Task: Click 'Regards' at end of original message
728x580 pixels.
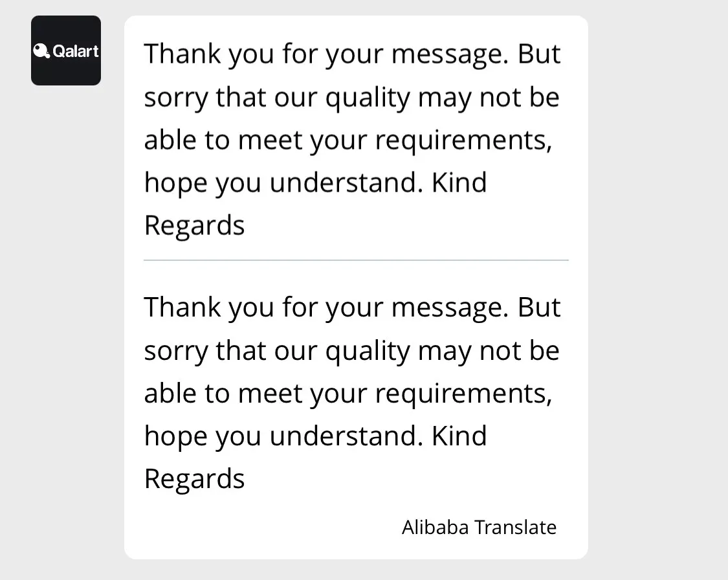Action: coord(194,226)
